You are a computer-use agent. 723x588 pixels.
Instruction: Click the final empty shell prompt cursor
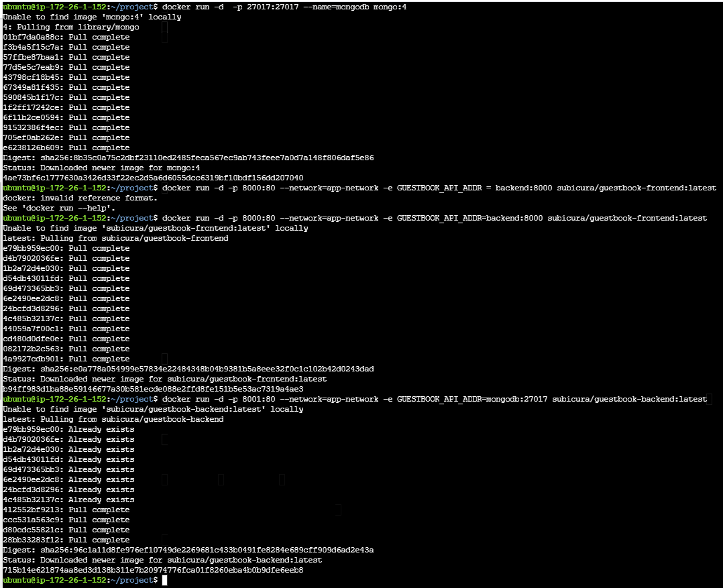pos(164,581)
